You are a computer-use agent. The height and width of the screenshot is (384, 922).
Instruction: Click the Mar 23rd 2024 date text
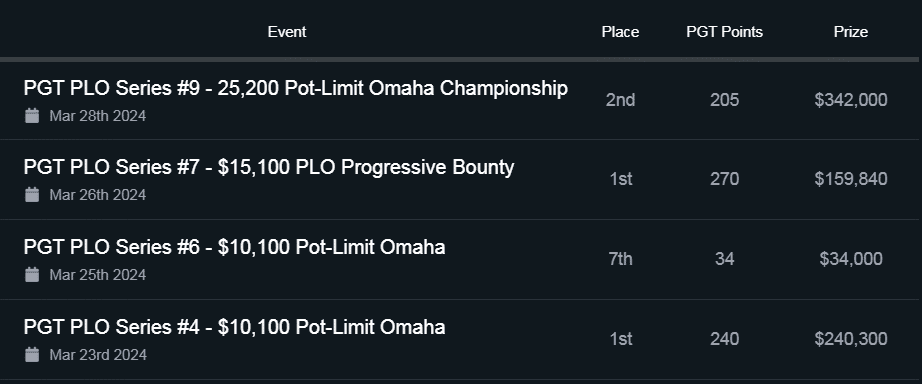pyautogui.click(x=98, y=355)
